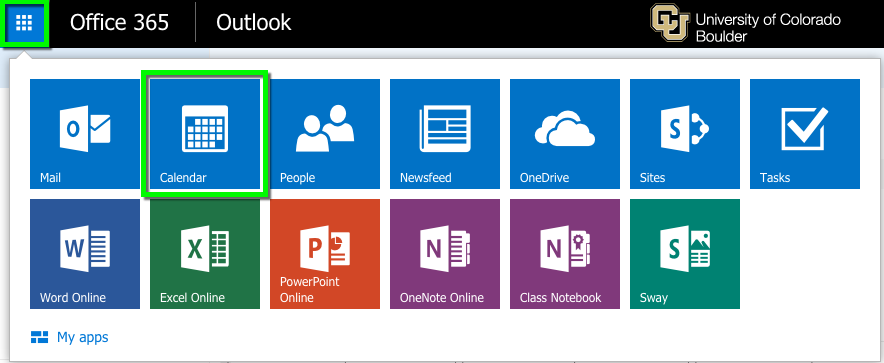The width and height of the screenshot is (884, 363).
Task: Launch the OneDrive tile
Action: point(565,134)
